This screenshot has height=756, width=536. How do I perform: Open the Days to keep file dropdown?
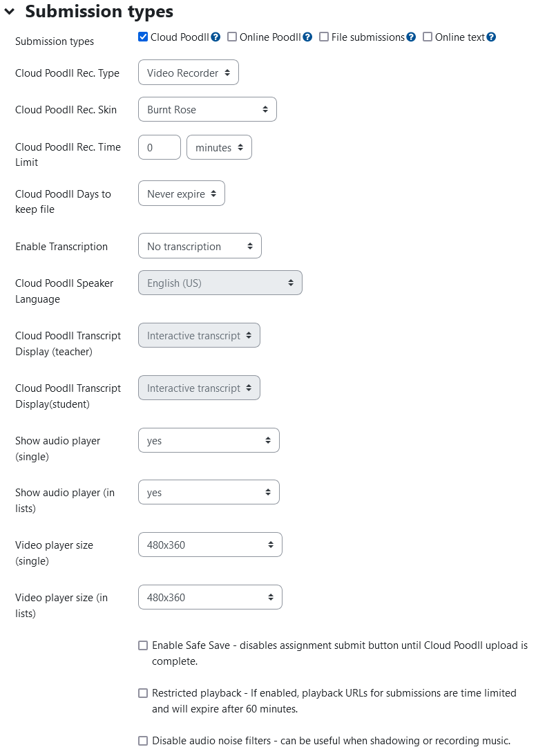point(181,193)
